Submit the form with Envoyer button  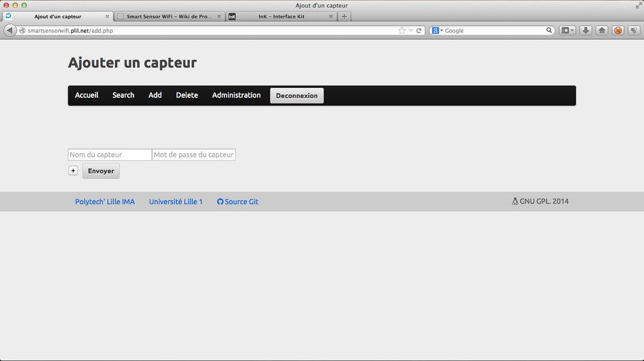pos(101,171)
